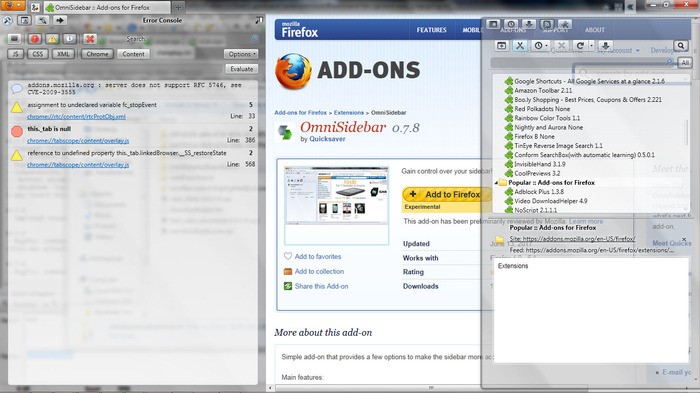Open the dropdown arrow next to the refresh button
Image resolution: width=700 pixels, height=393 pixels.
(x=592, y=46)
